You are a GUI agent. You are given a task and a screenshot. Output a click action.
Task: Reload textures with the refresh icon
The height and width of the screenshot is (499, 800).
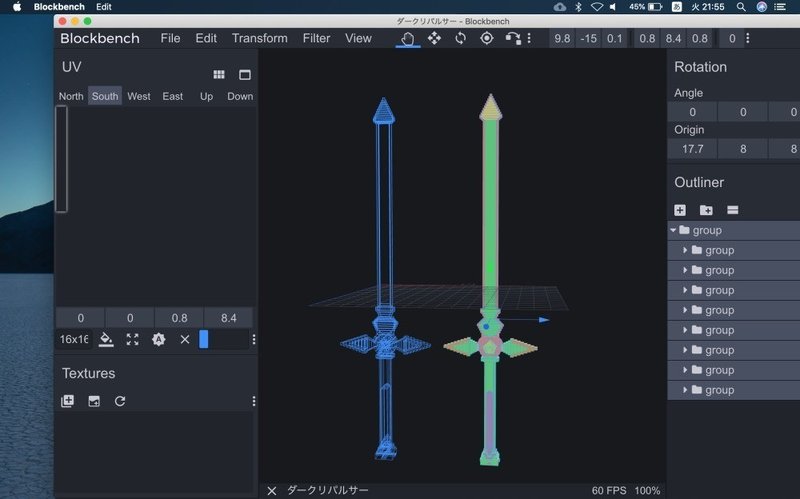click(x=120, y=401)
